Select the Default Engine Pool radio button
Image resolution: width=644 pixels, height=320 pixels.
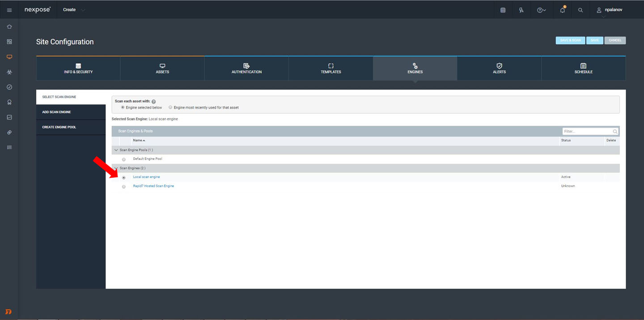(124, 159)
